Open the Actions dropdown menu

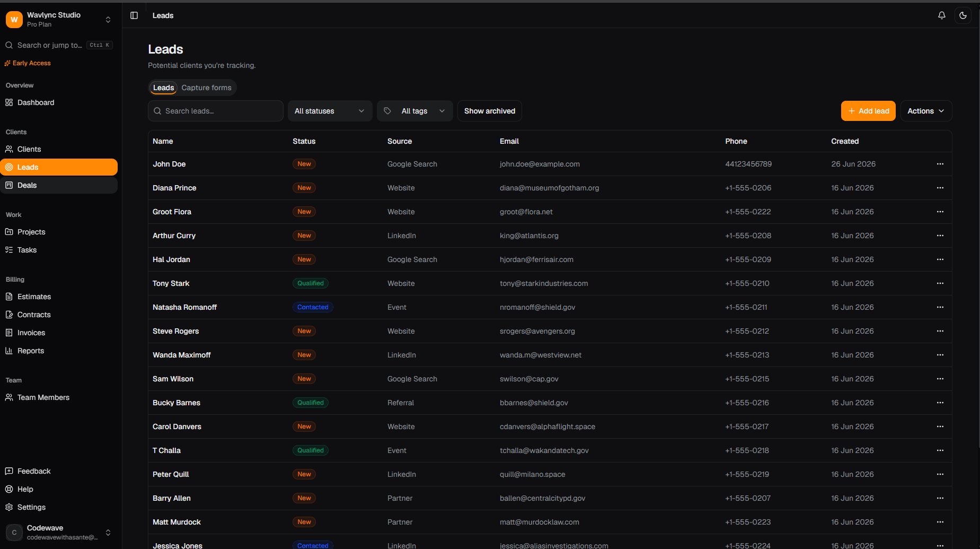pyautogui.click(x=926, y=111)
